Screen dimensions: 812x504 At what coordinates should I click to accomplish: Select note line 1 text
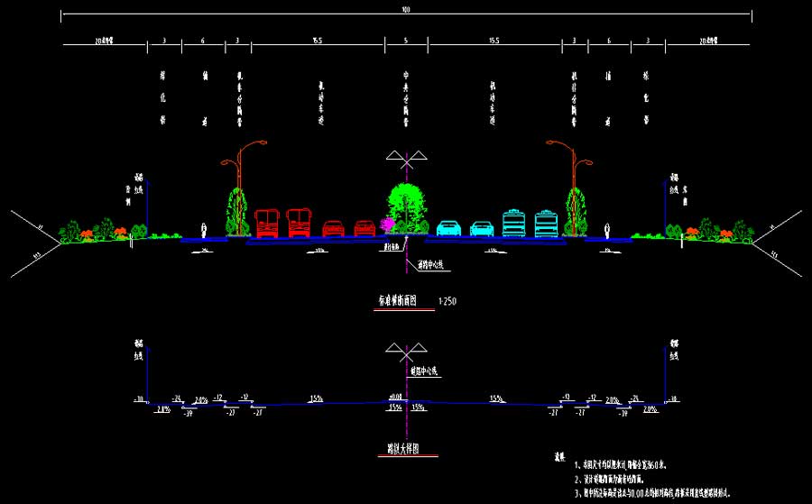click(x=619, y=465)
